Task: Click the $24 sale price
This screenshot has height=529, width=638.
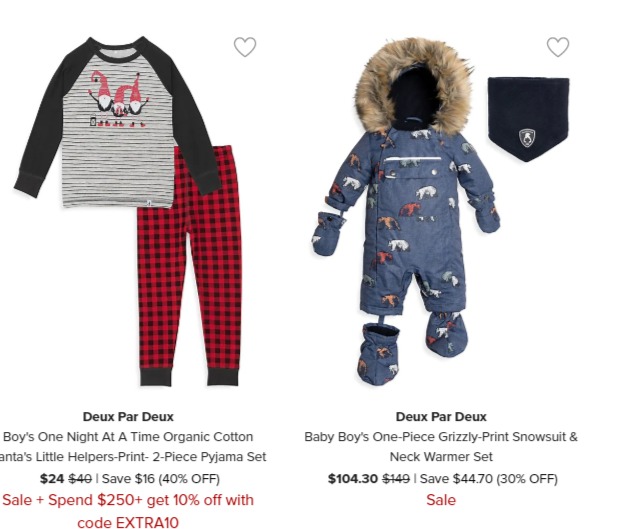Action: pos(52,479)
